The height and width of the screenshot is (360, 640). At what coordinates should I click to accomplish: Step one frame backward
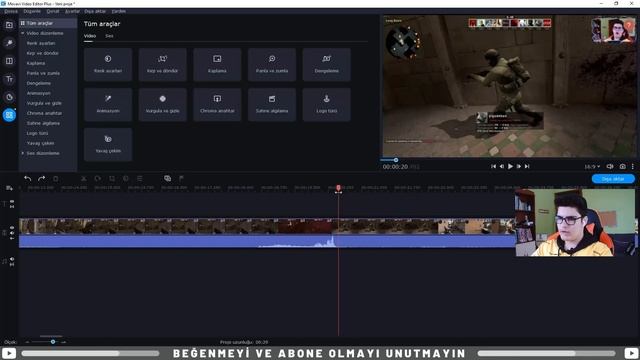tap(502, 167)
